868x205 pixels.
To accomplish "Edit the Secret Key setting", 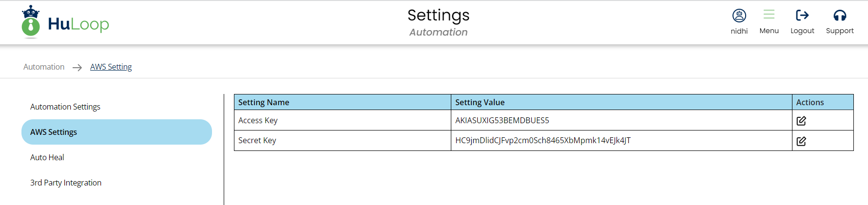I will point(801,141).
